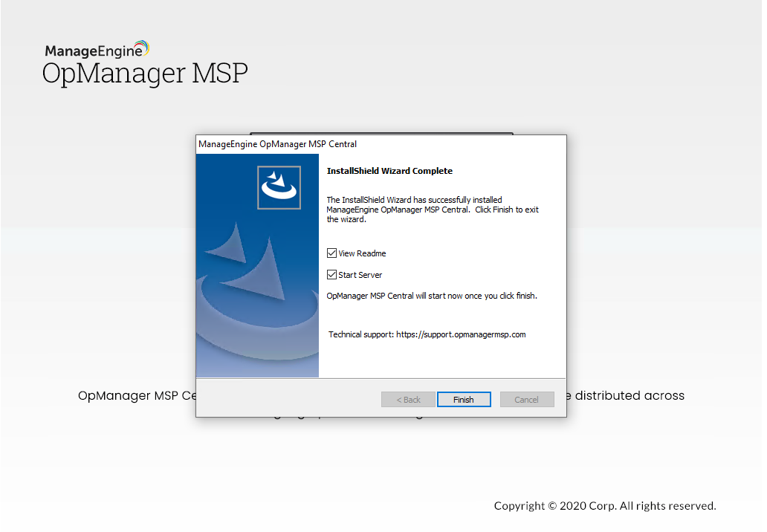Click the ManageEngine logo

point(95,48)
